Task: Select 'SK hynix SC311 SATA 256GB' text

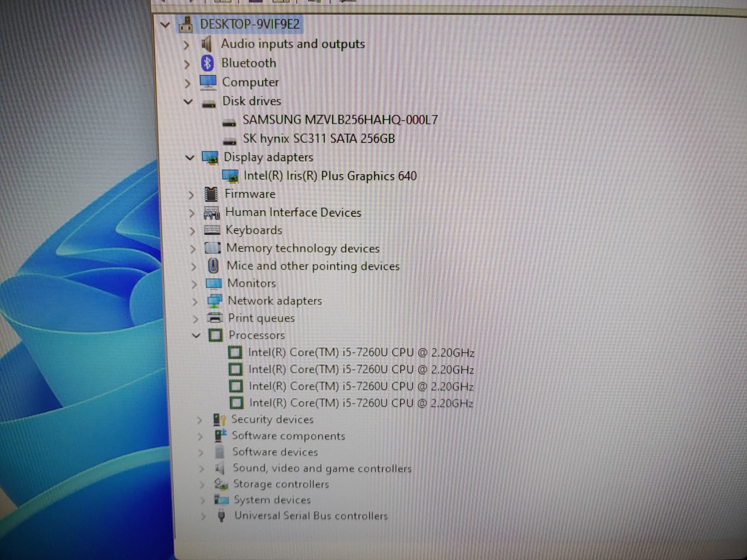Action: click(x=319, y=138)
